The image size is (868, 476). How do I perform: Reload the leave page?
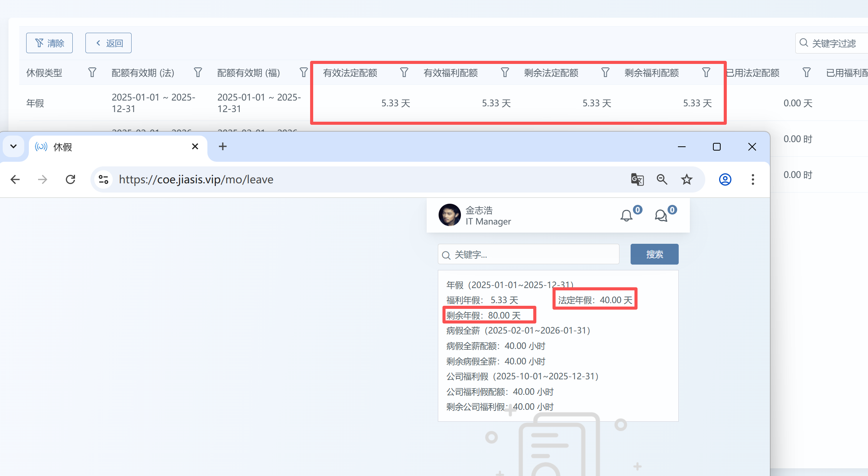[x=70, y=179]
